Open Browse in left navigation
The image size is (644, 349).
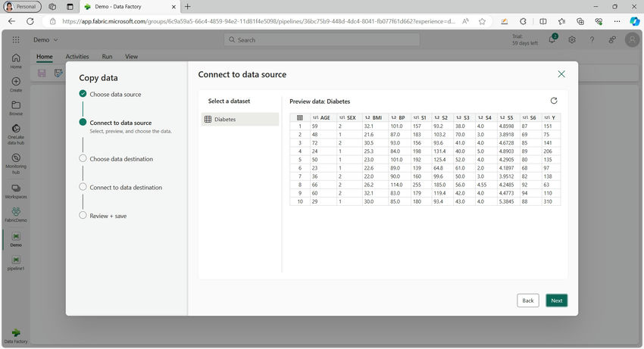click(x=16, y=108)
